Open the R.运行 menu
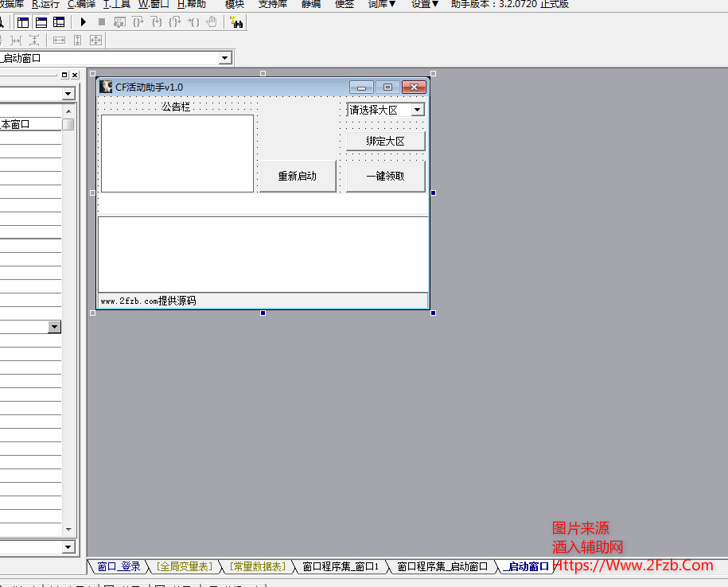This screenshot has width=728, height=587. 45,4
